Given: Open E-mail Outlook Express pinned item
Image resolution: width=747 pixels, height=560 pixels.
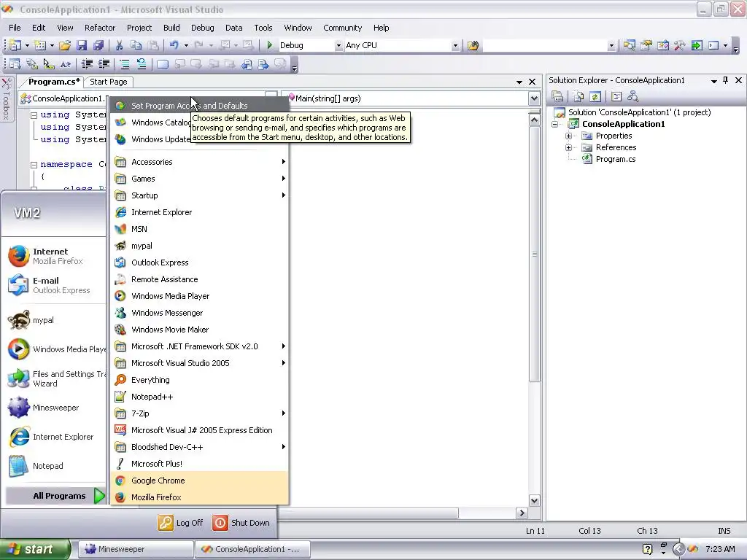Looking at the screenshot, I should (x=53, y=285).
